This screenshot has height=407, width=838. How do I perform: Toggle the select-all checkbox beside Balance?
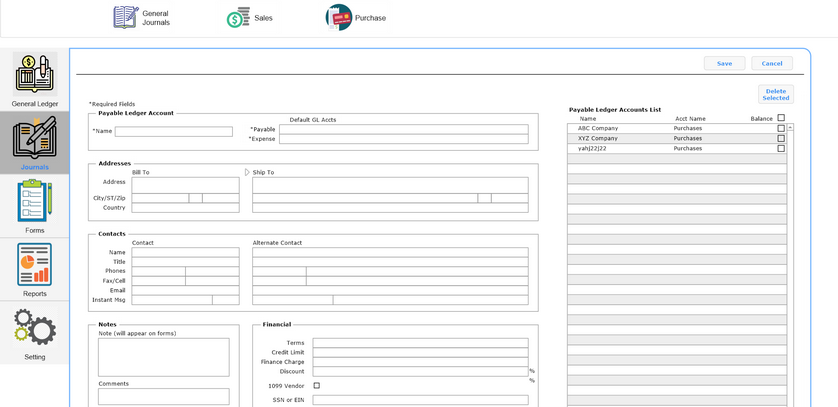tap(781, 118)
